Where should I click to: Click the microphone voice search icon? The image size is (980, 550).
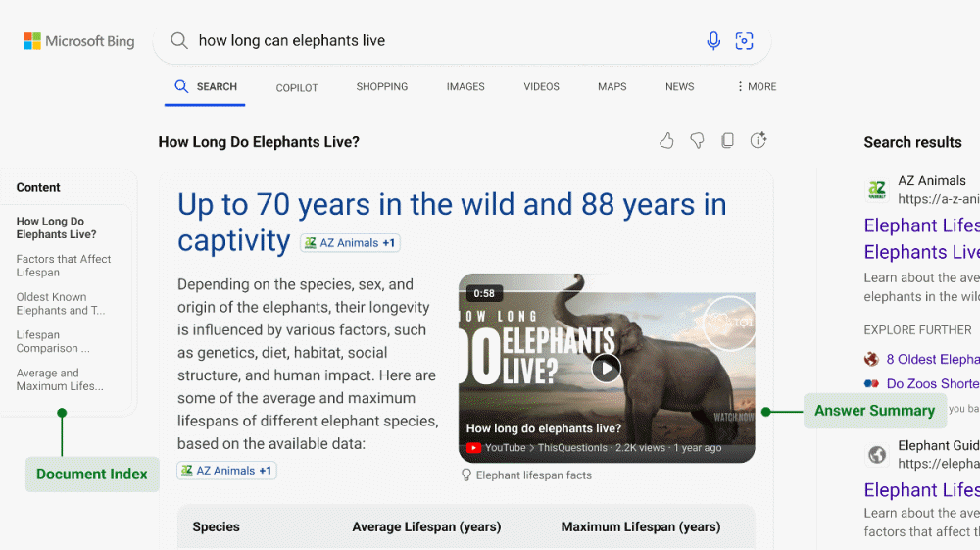pos(713,40)
